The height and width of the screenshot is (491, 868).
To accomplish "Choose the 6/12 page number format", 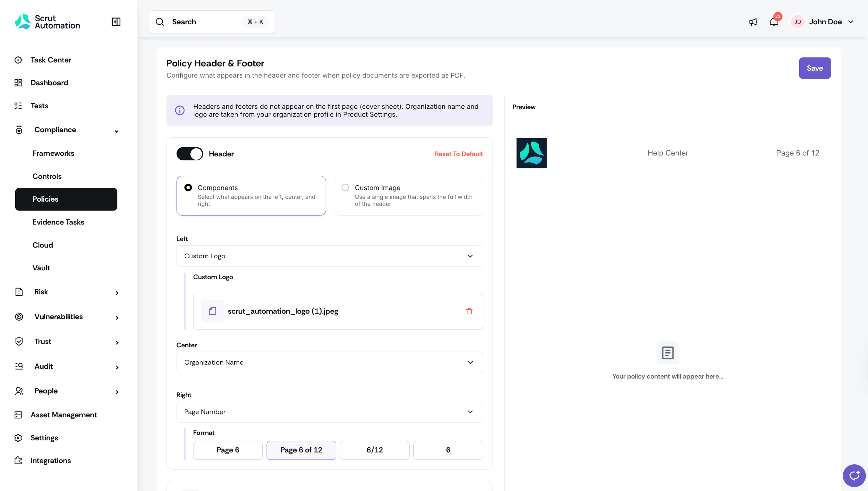I will tap(375, 450).
